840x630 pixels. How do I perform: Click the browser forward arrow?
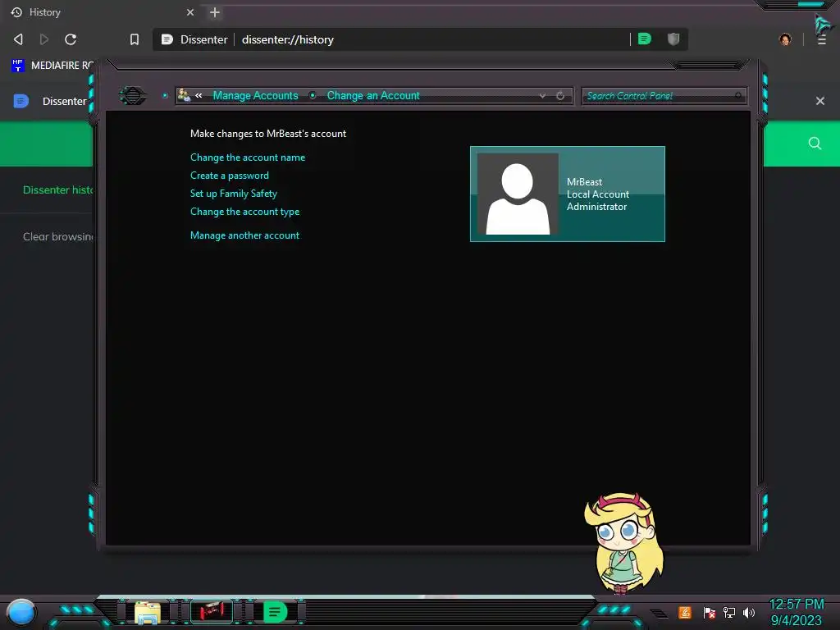click(44, 39)
